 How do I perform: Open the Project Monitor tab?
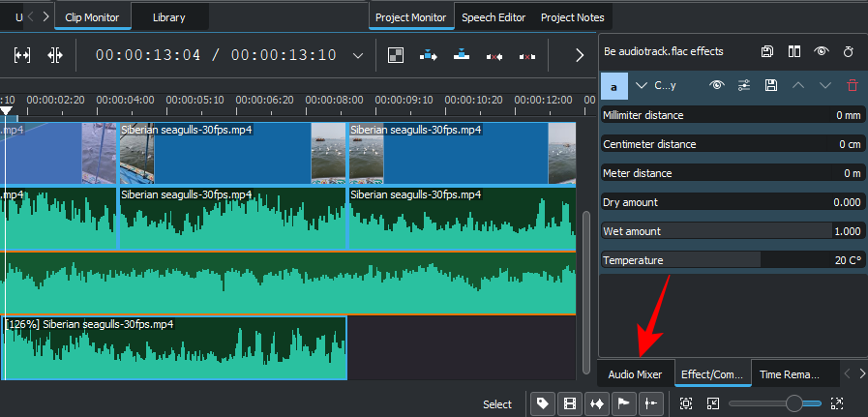(412, 17)
